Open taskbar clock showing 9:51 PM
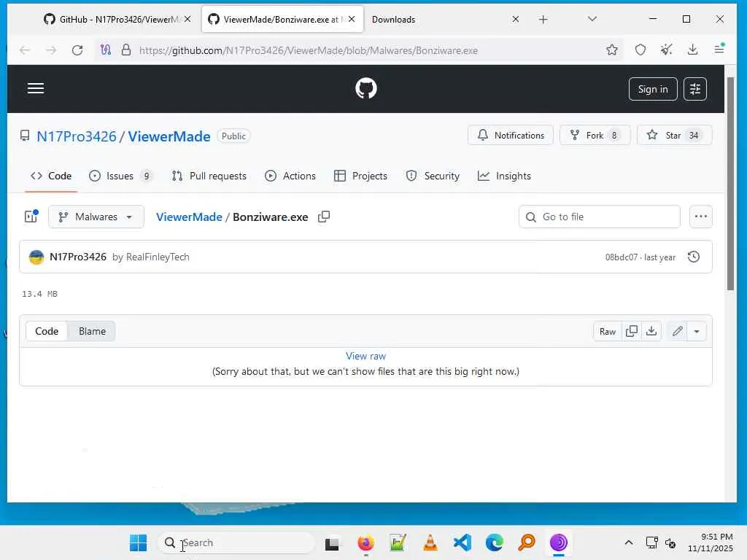 [x=711, y=542]
